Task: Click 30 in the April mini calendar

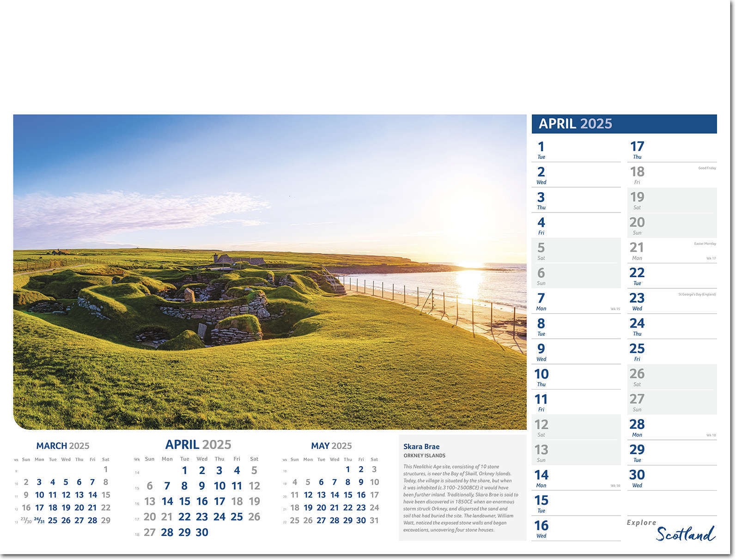Action: point(202,532)
